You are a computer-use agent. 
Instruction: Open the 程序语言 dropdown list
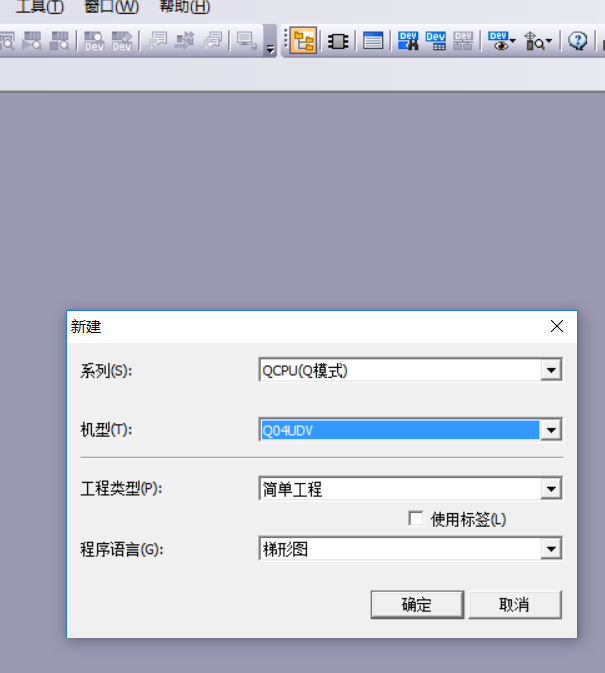(x=550, y=549)
